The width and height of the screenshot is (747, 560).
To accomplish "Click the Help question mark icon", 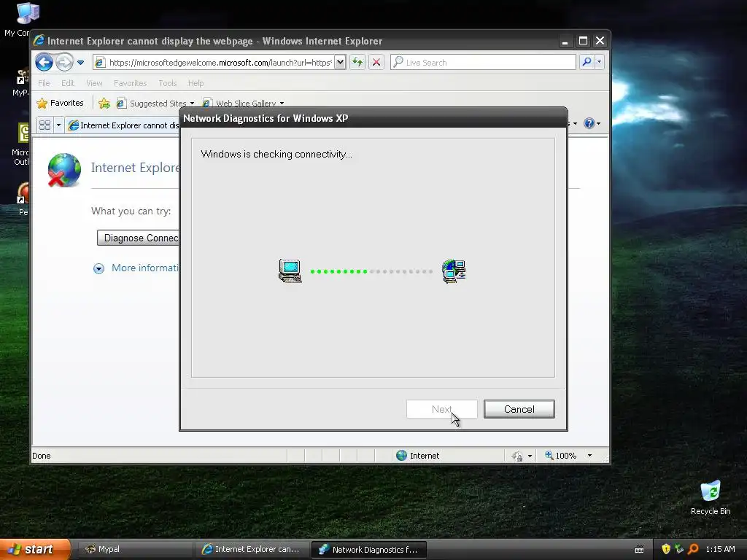I will (589, 123).
